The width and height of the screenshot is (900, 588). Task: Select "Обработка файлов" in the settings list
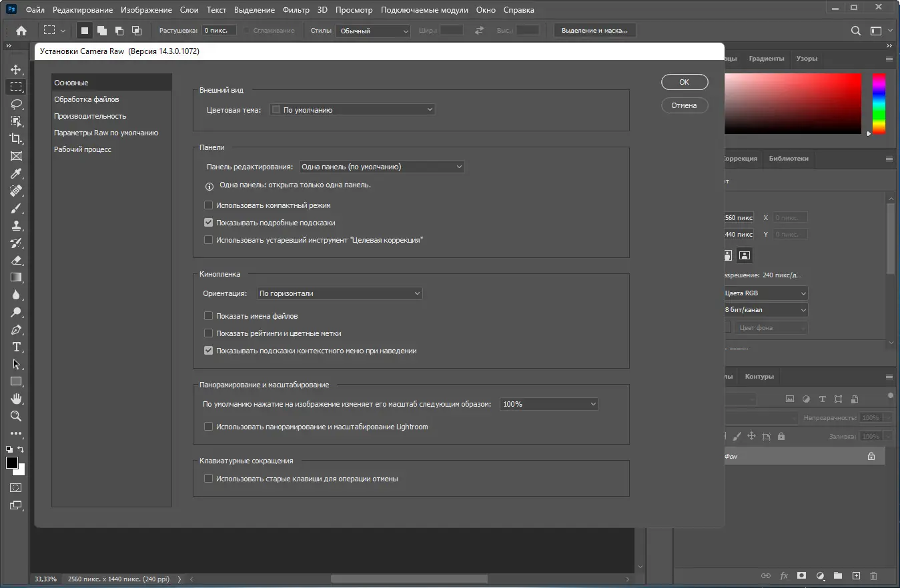[x=111, y=99]
